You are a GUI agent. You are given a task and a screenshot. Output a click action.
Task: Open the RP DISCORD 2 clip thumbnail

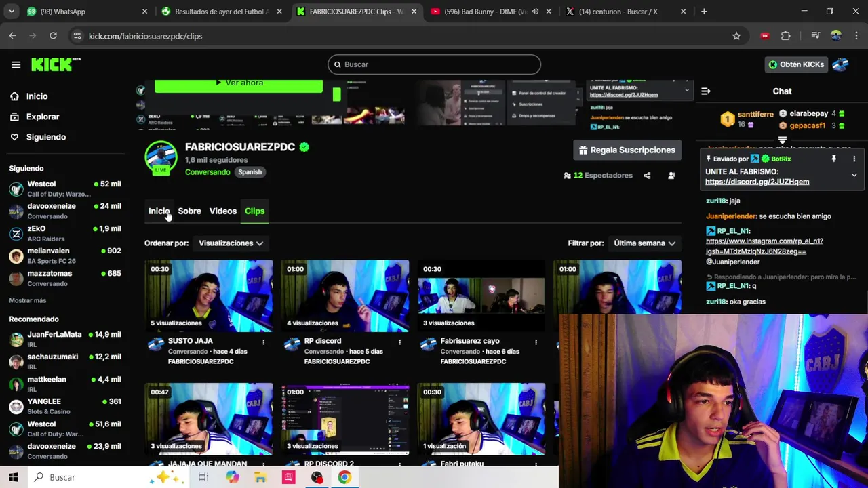[345, 420]
